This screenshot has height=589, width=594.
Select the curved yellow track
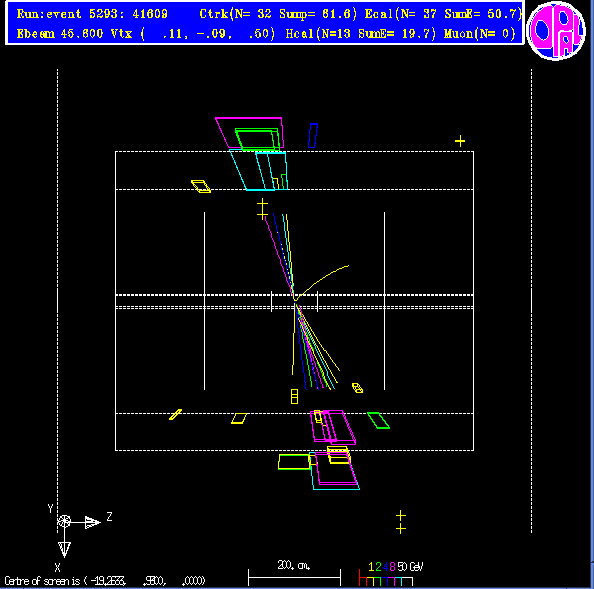point(322,281)
